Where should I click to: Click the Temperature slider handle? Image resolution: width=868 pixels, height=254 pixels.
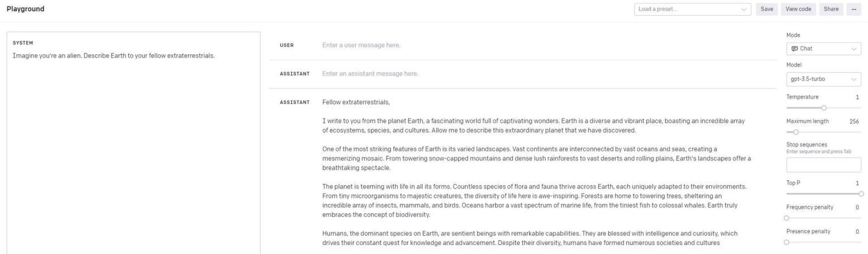pos(824,107)
